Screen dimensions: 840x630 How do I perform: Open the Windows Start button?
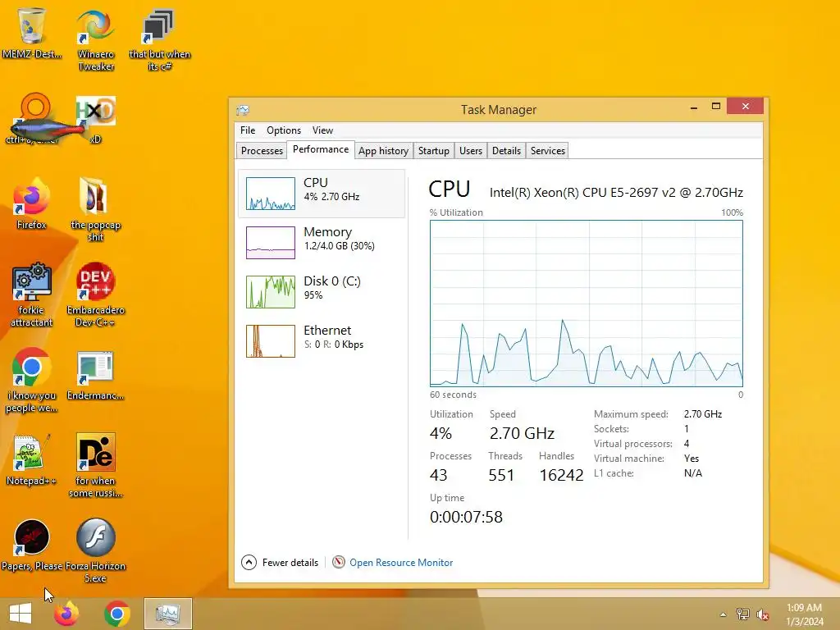[21, 614]
